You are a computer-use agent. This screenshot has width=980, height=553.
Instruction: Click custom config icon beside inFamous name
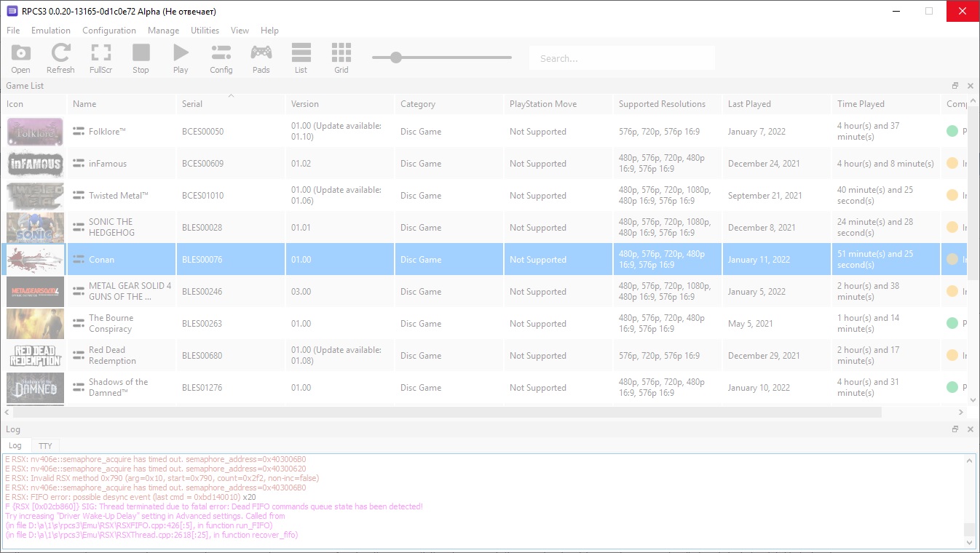pyautogui.click(x=79, y=164)
